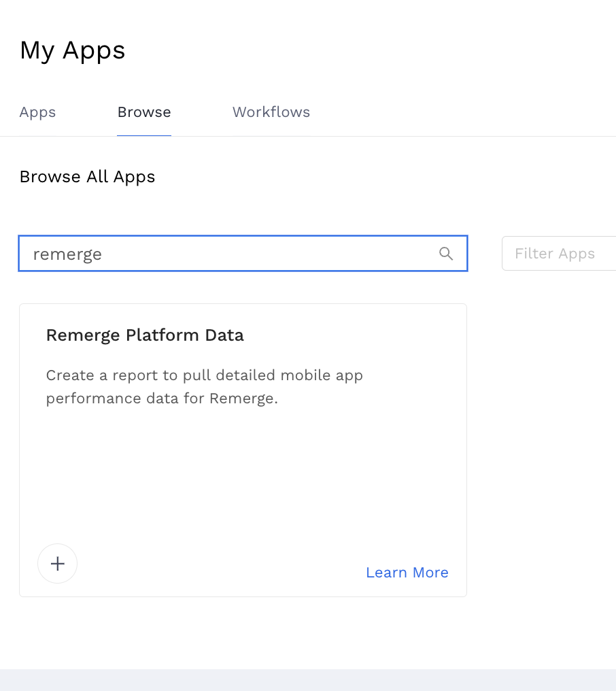Focus the search field containing "remerge"
This screenshot has height=691, width=616.
pos(231,254)
